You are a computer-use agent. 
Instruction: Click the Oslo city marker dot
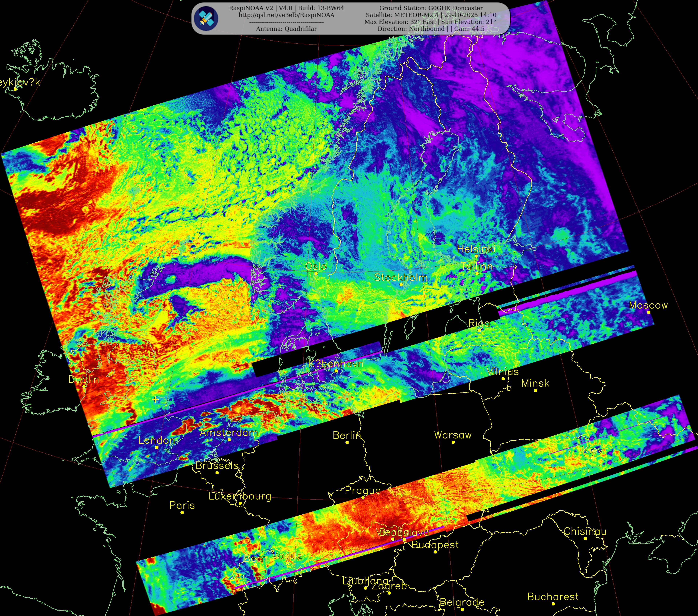pos(316,273)
